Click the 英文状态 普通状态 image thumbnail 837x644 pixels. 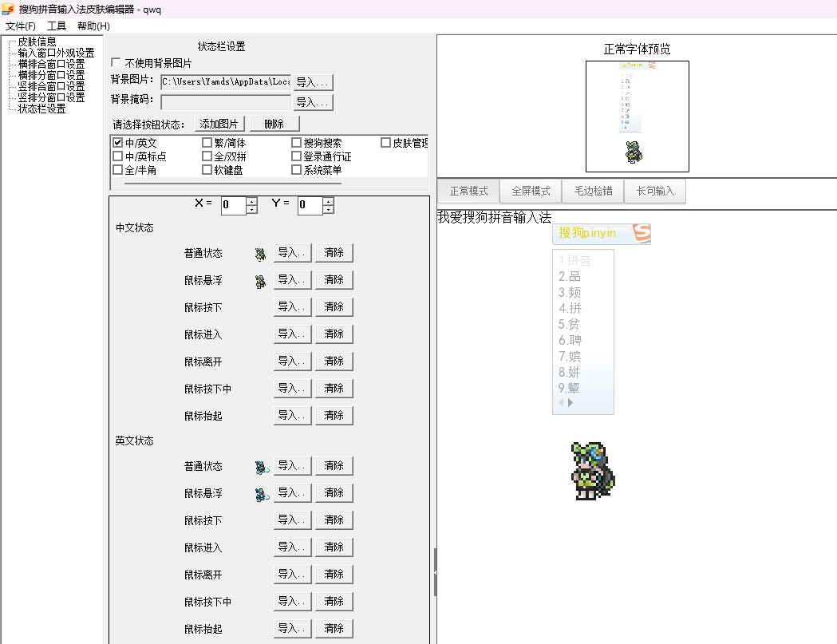260,467
